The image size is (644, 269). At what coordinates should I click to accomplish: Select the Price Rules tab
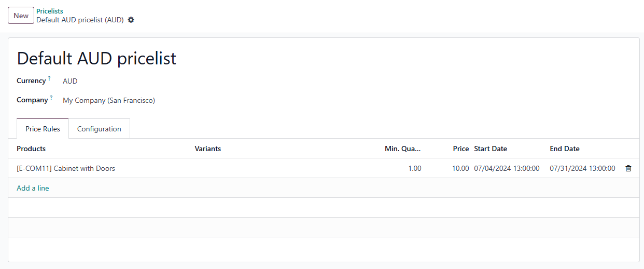coord(43,129)
